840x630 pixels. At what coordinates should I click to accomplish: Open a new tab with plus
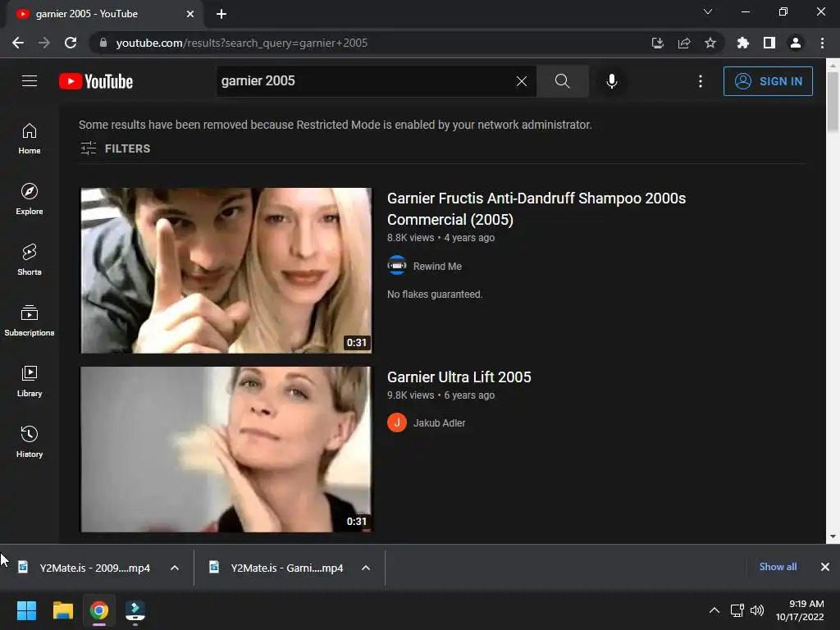221,14
